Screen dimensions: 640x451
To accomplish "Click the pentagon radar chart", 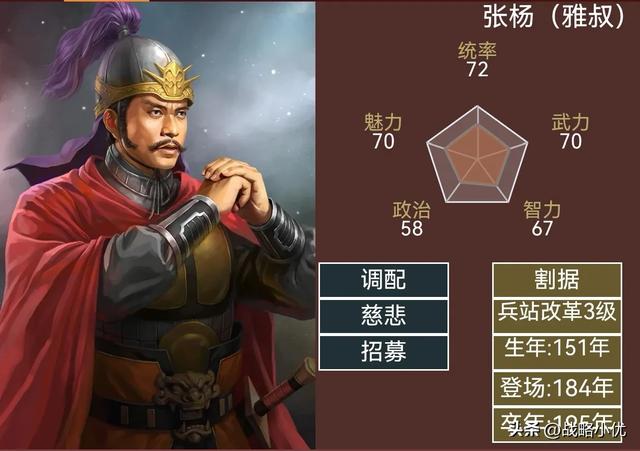I will [477, 156].
